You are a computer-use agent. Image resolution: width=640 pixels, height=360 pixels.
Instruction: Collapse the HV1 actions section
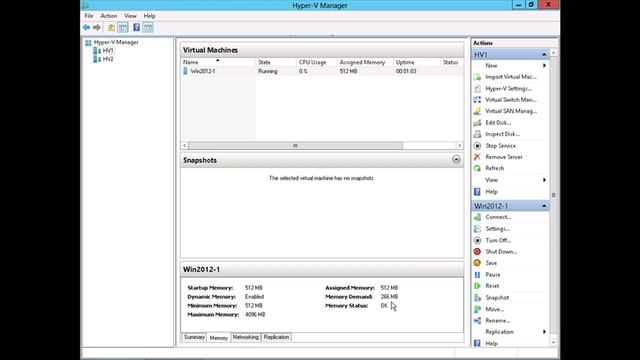(x=544, y=54)
